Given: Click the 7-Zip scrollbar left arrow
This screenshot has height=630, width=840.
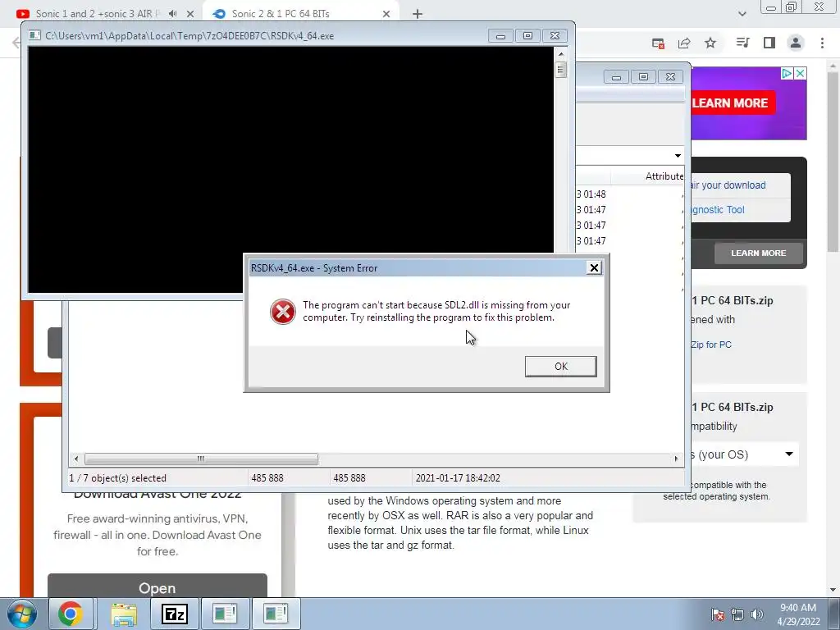Looking at the screenshot, I should coord(76,459).
